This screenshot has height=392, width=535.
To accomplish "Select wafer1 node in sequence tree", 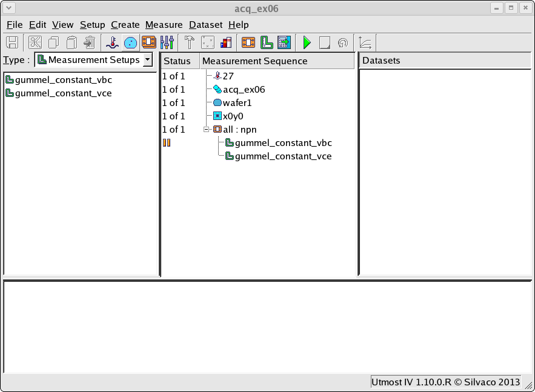I will (232, 102).
